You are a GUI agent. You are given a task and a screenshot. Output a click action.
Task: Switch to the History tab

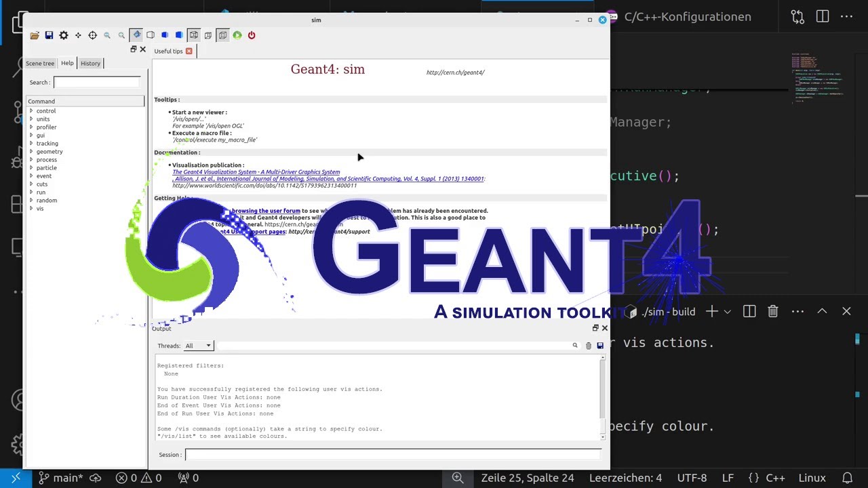(90, 63)
